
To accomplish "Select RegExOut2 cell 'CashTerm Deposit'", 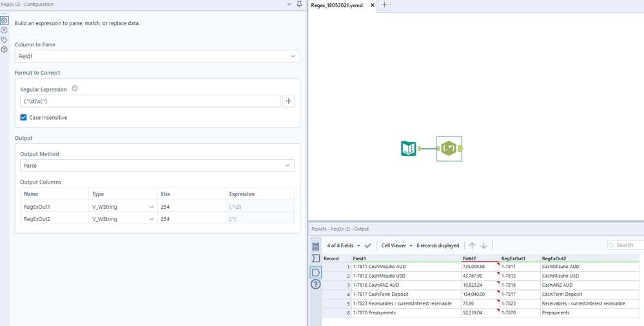I will [590, 294].
